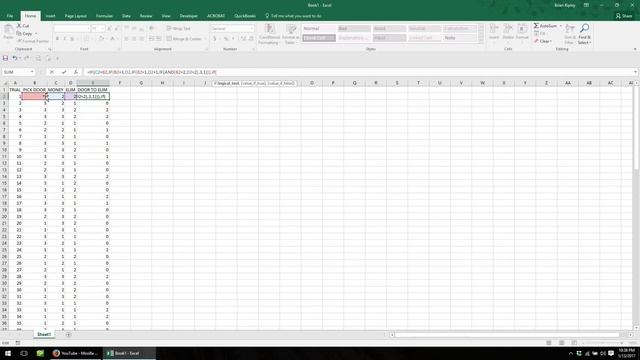Toggle Bold formatting
The image size is (640, 360).
[57, 39]
